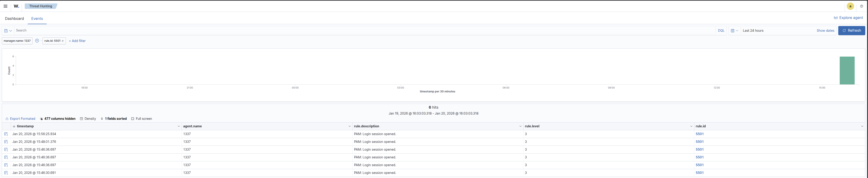Image resolution: width=868 pixels, height=178 pixels.
Task: Open the rule.description column options chevron
Action: 520,126
